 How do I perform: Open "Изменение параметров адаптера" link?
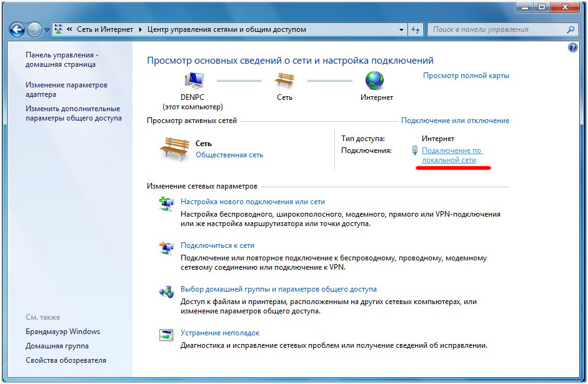[x=66, y=89]
